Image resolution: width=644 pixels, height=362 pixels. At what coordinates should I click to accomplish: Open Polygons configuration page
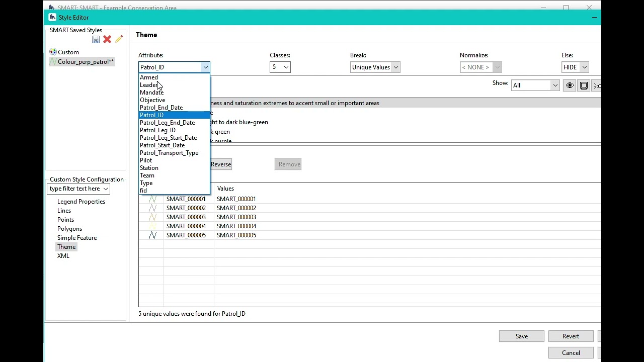(x=69, y=229)
